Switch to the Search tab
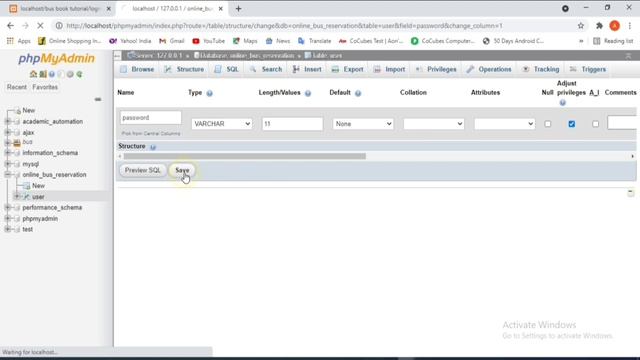The width and height of the screenshot is (640, 360). [x=266, y=69]
